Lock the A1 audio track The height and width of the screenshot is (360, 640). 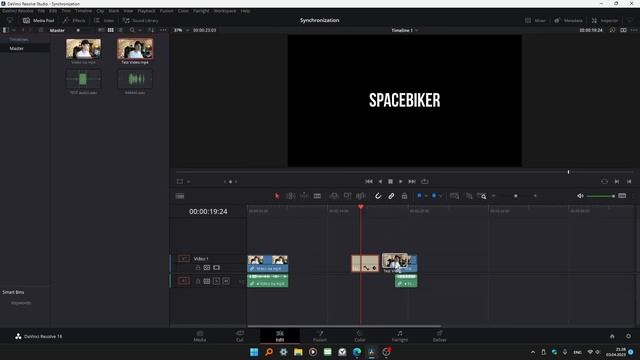198,281
